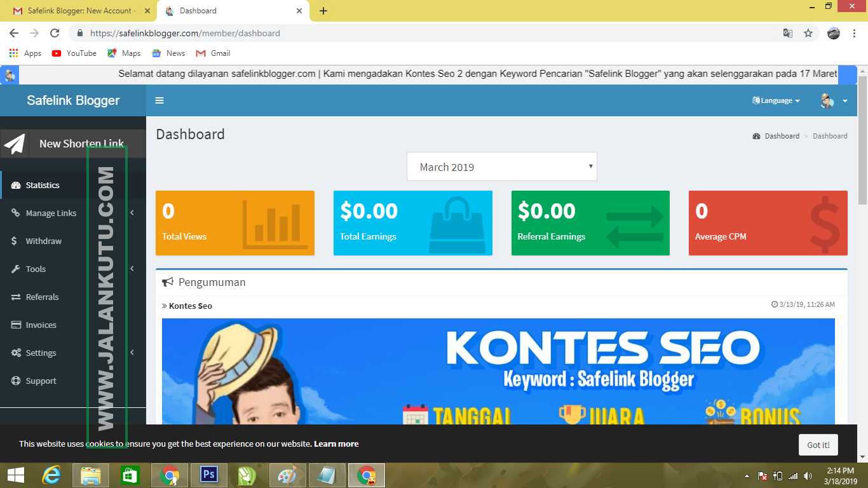868x488 pixels.
Task: Click the system tray volume icon
Action: [808, 476]
